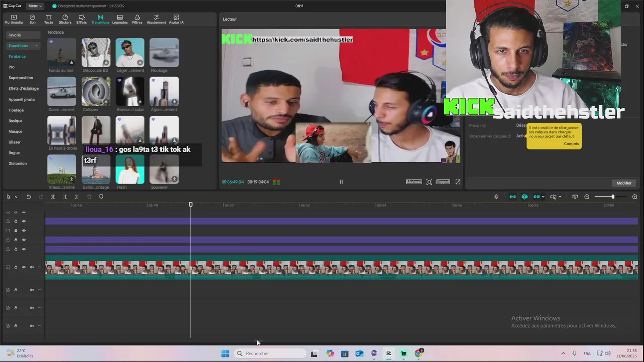Hide the text track with eye icon
This screenshot has height=362, width=644.
(24, 231)
